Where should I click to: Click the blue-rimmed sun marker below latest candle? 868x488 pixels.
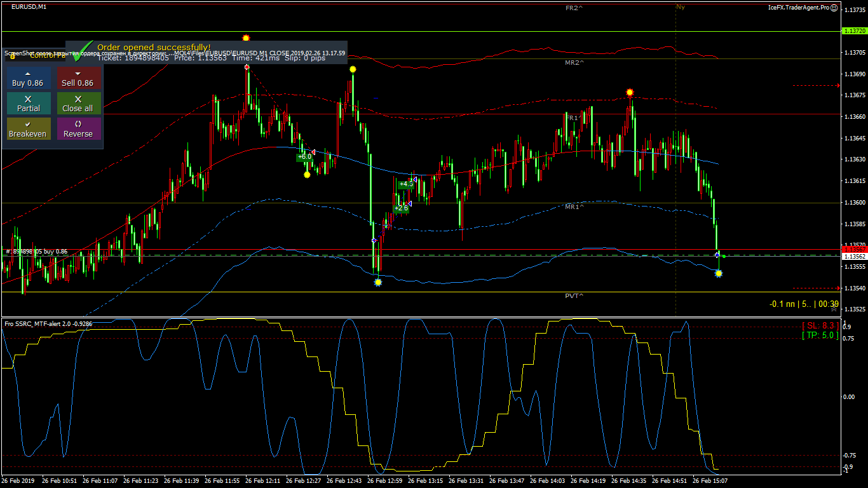pyautogui.click(x=719, y=273)
